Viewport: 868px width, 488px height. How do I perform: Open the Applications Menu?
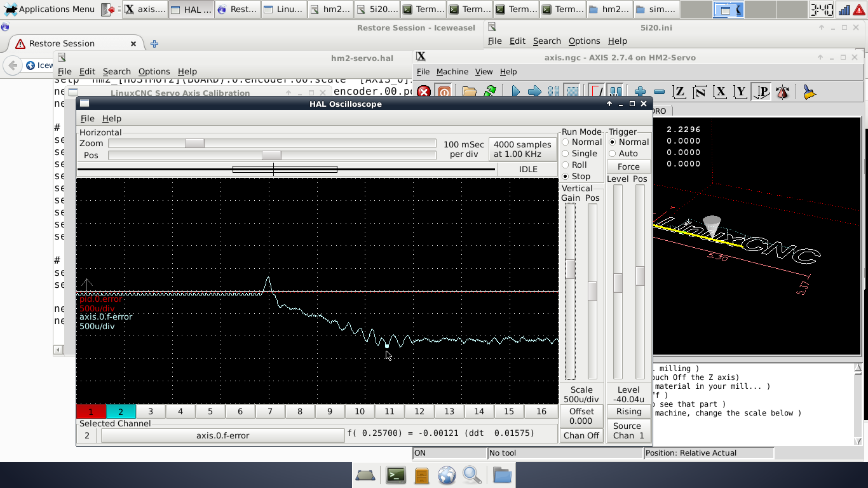click(x=50, y=10)
